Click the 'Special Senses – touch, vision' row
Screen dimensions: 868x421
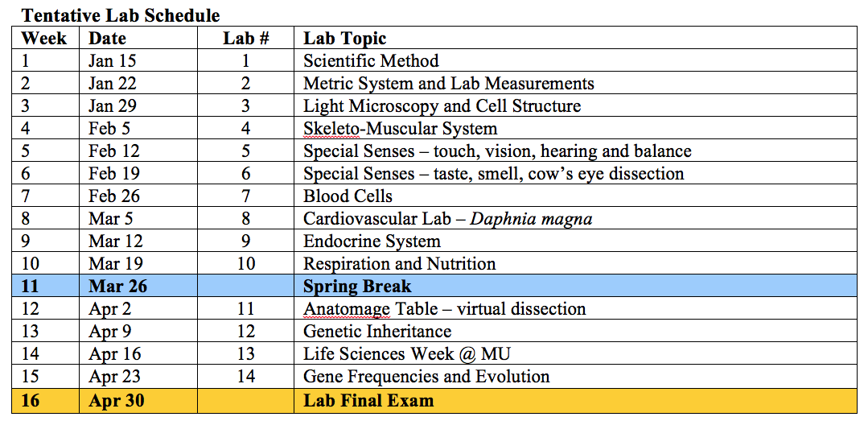tap(434, 151)
